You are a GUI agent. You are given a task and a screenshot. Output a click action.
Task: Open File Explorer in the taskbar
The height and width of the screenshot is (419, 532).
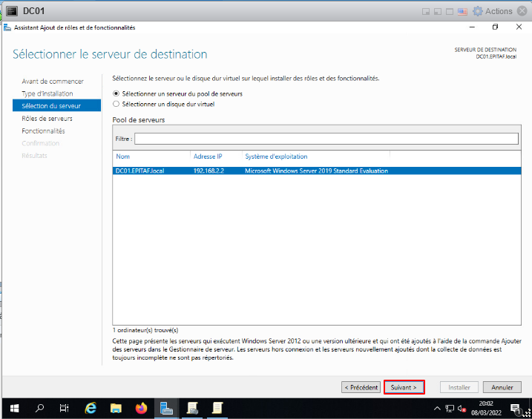116,408
